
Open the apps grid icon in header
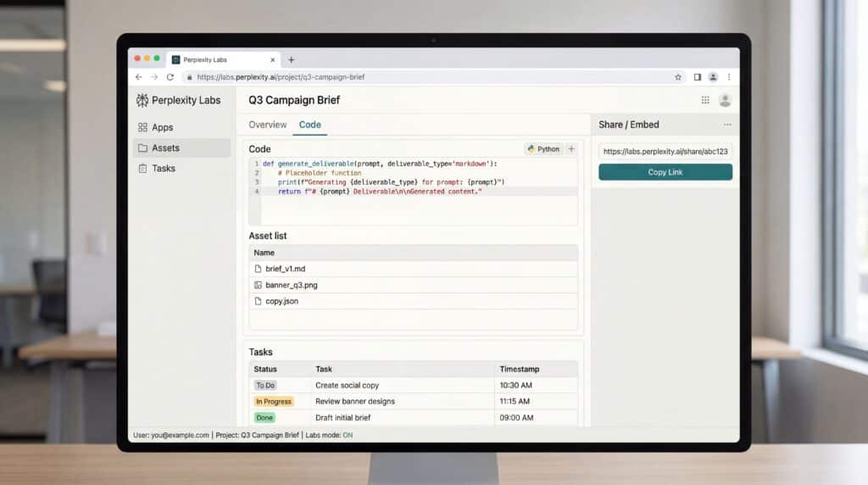coord(705,100)
